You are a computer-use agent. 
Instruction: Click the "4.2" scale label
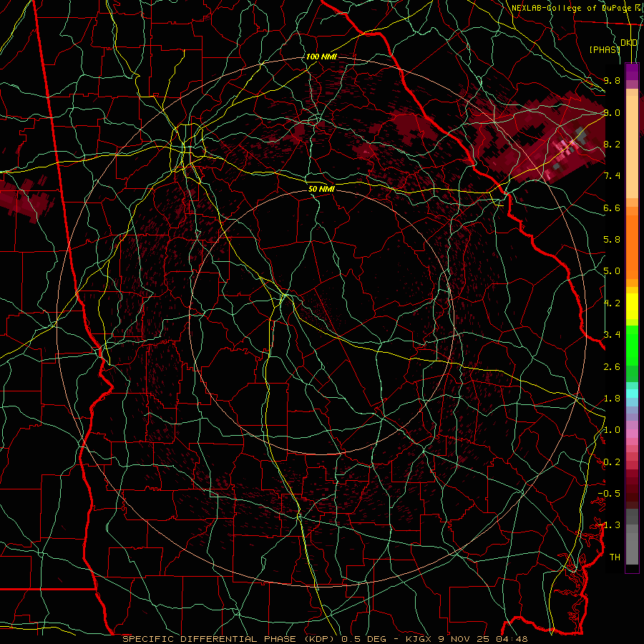pos(612,303)
